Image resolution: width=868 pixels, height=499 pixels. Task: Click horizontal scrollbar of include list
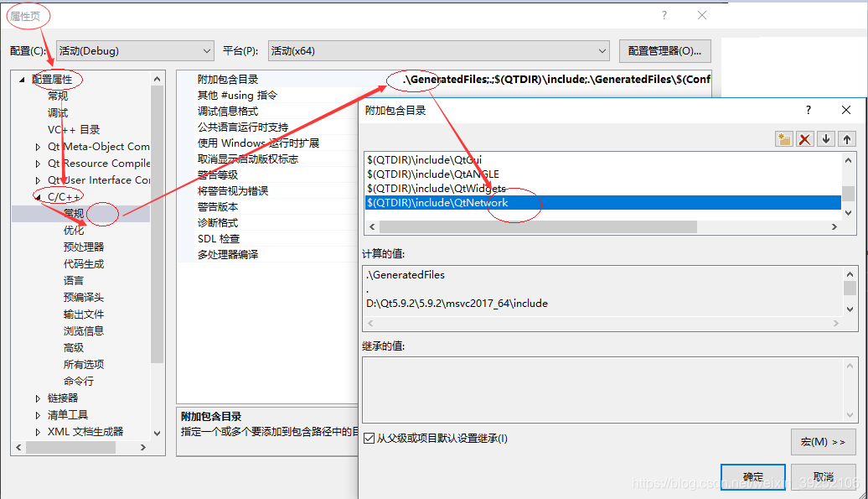tap(538, 226)
